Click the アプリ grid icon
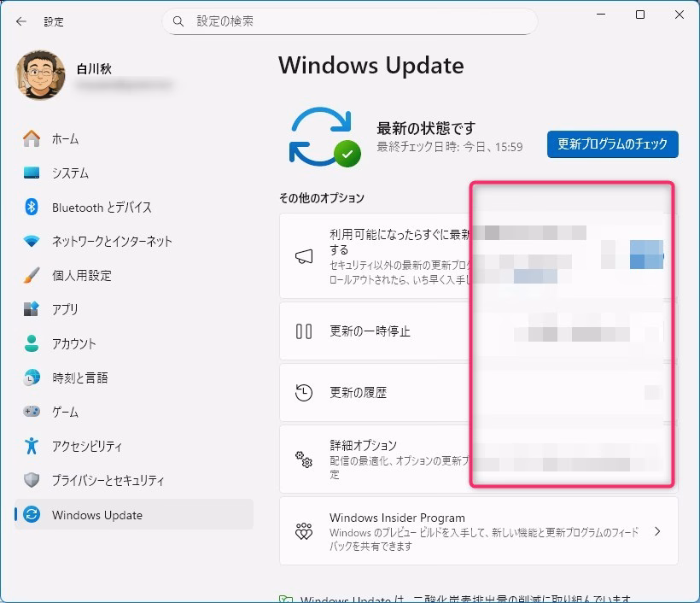Viewport: 700px width, 603px height. [32, 309]
